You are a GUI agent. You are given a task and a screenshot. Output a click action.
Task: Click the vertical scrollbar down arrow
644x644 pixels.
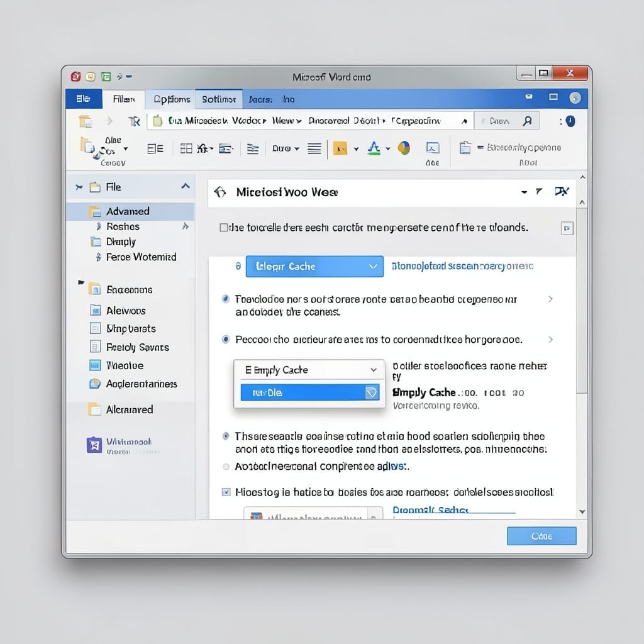coord(582,512)
